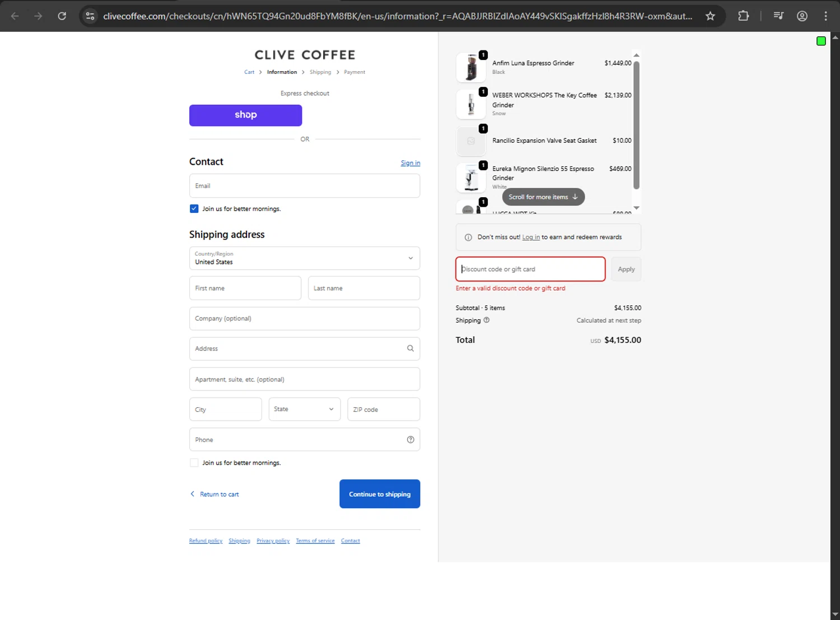Viewport: 840px width, 620px height.
Task: Click the green square extension indicator
Action: tap(821, 41)
